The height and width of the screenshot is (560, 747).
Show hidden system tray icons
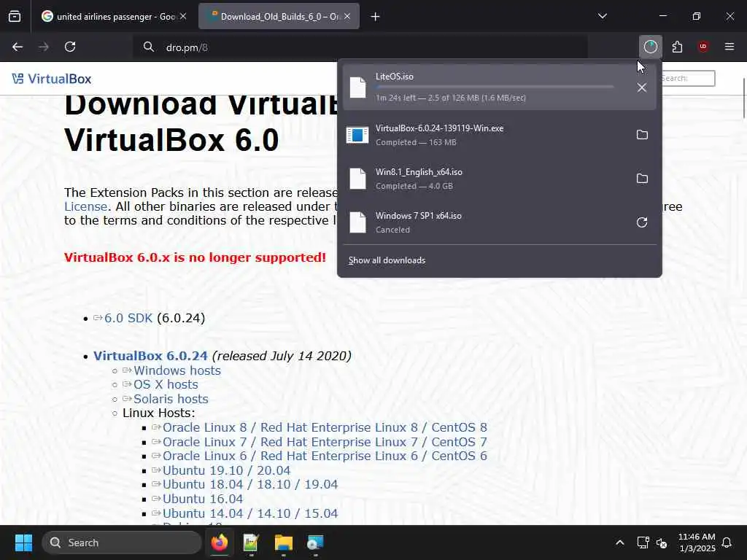click(x=620, y=542)
